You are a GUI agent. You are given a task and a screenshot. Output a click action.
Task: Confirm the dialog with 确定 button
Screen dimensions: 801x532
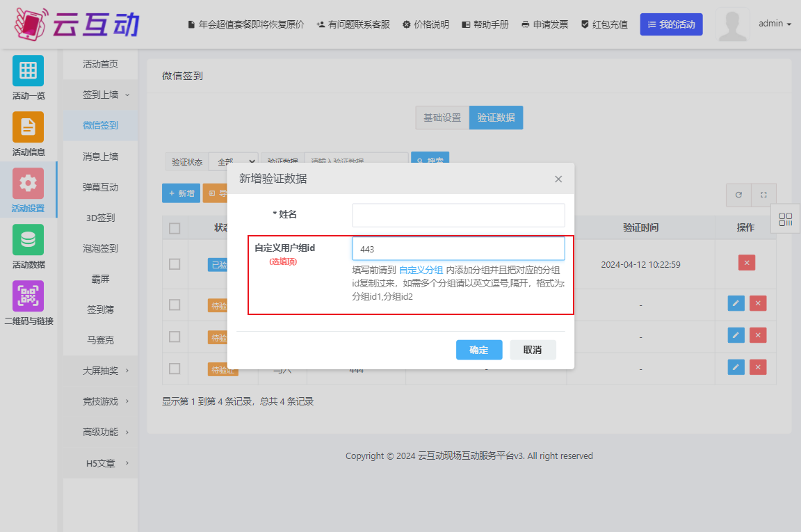pos(478,350)
